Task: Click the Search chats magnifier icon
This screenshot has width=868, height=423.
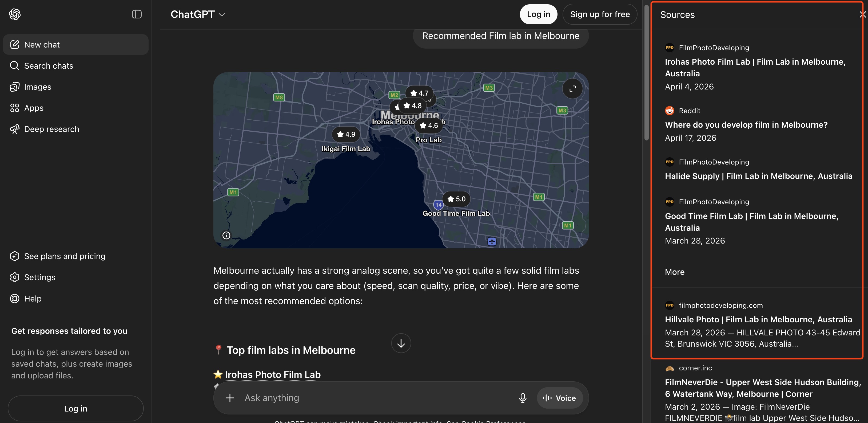Action: coord(14,65)
